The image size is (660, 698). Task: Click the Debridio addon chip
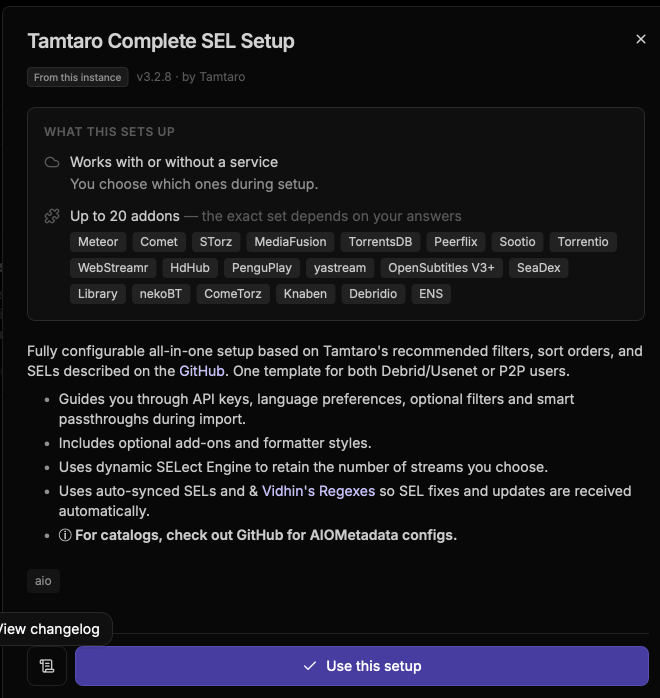pos(373,294)
